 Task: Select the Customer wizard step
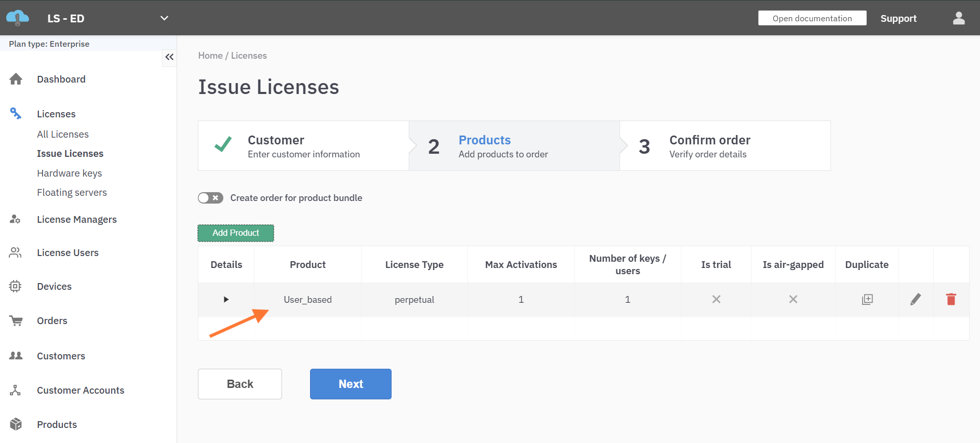[303, 146]
